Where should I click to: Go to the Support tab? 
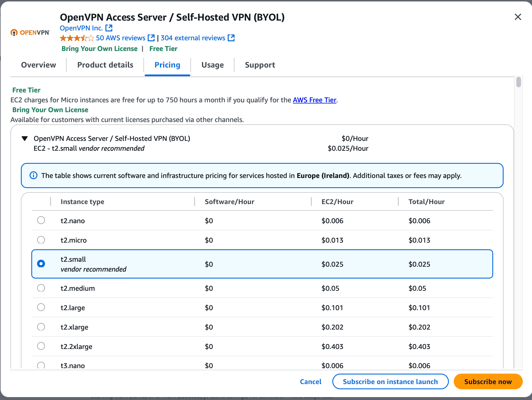coord(260,65)
